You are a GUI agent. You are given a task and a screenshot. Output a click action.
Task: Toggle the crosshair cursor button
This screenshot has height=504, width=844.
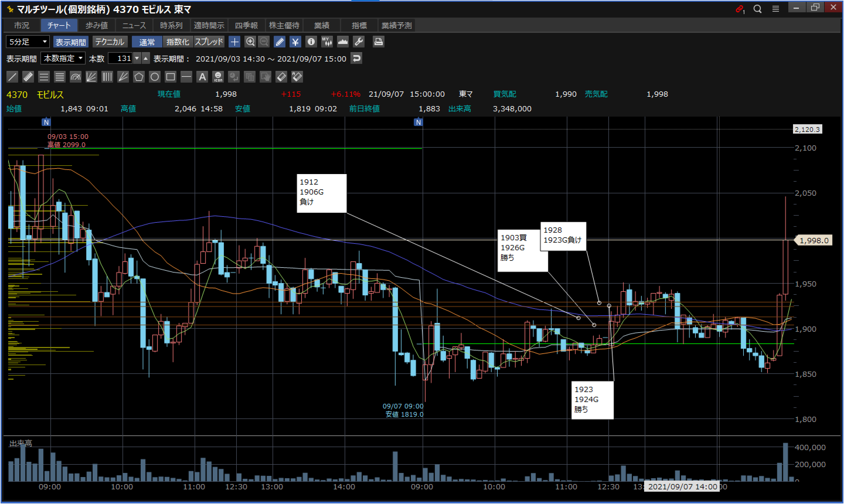(x=234, y=42)
